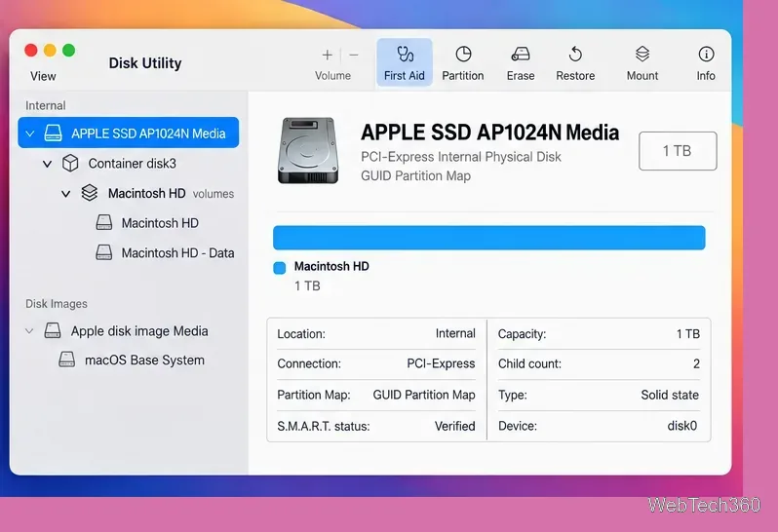
Task: Open the Info circle icon
Action: tap(706, 54)
